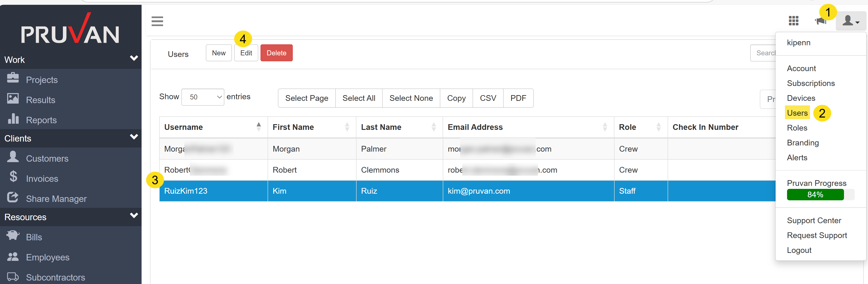Collapse the Work section chevron
This screenshot has height=284, width=868.
[134, 58]
